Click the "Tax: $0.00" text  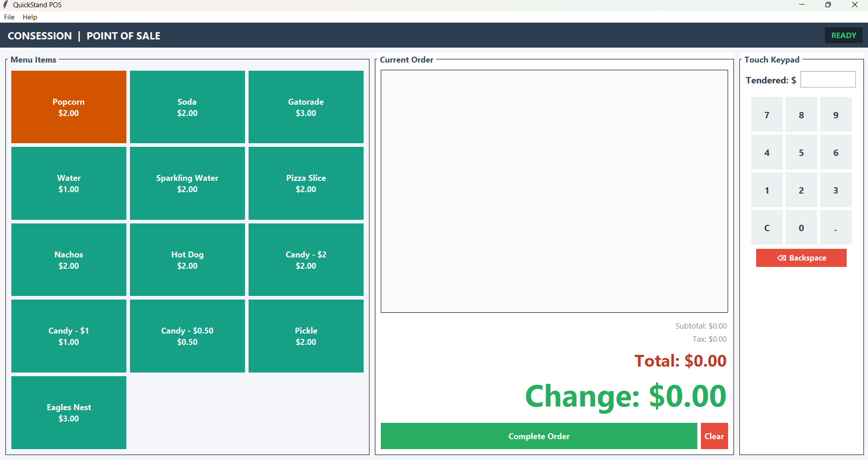710,339
